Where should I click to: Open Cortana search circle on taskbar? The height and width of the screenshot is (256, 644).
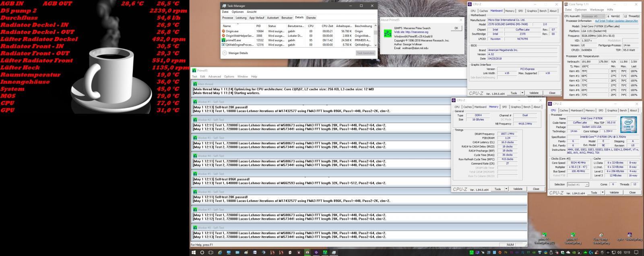coord(202,252)
